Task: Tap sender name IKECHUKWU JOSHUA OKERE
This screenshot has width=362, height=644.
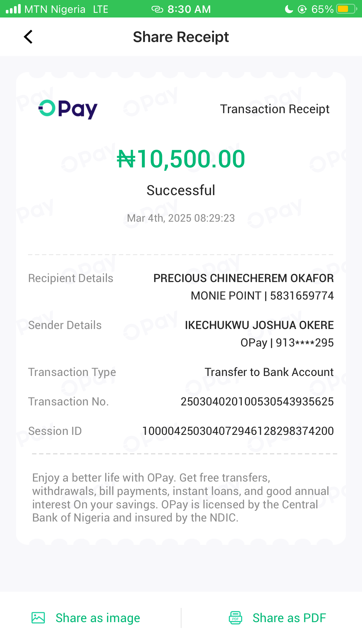Action: [259, 325]
